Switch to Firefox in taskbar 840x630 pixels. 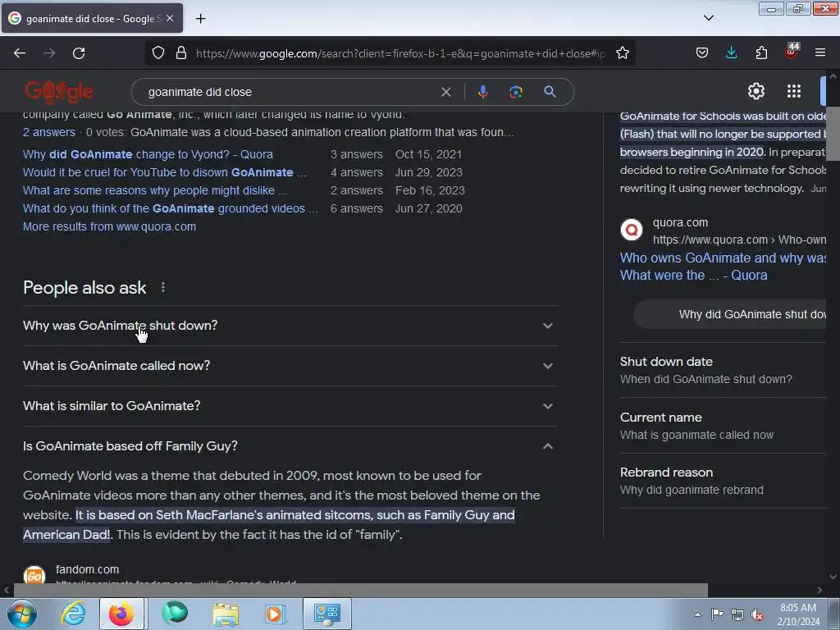(121, 614)
